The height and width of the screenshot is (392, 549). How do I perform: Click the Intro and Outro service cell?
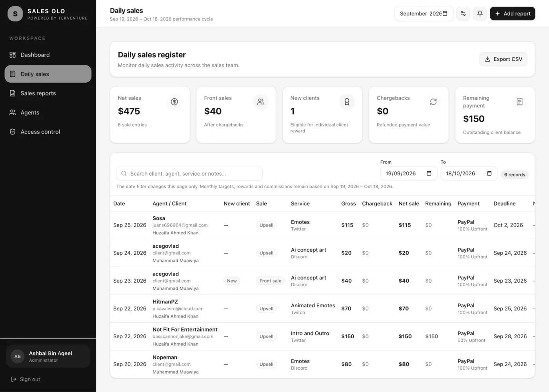[310, 334]
